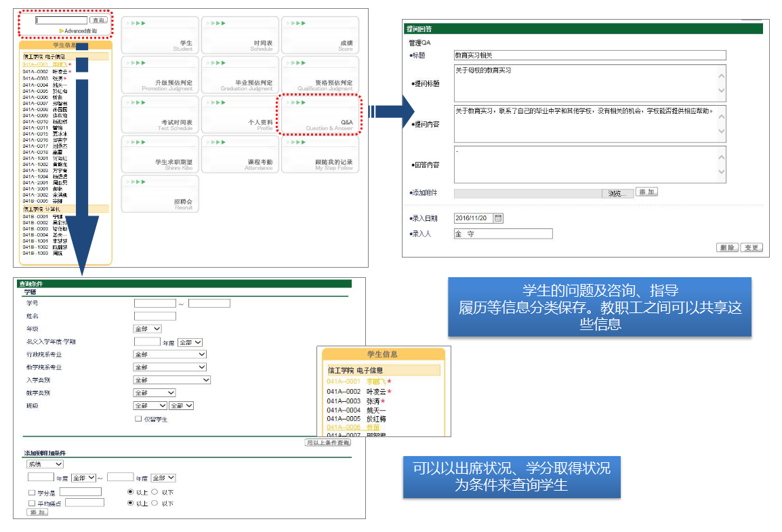Screen dimensions: 782x532
Task: Select 以下 radio in 平均绩点 row
Action: 155,504
